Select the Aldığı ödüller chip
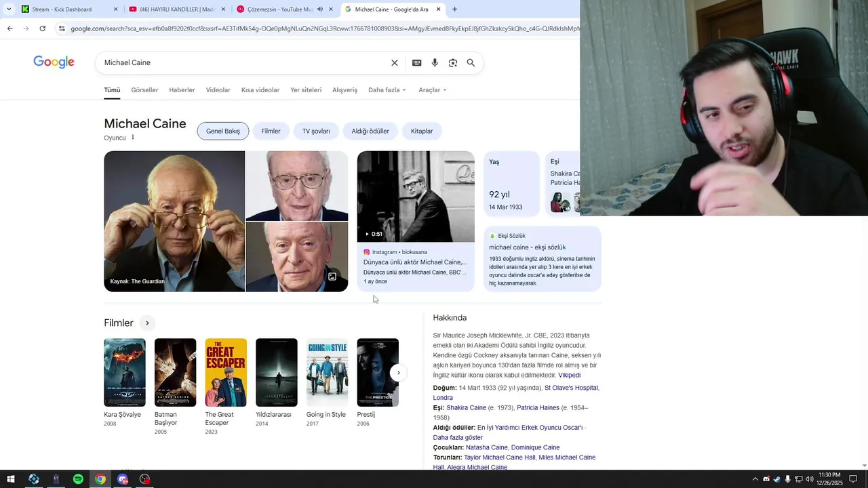868x488 pixels. (x=370, y=131)
